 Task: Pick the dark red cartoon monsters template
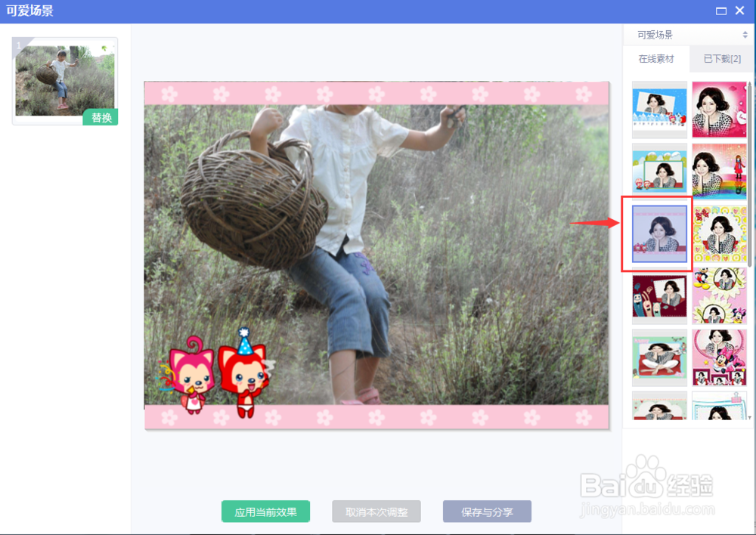659,296
